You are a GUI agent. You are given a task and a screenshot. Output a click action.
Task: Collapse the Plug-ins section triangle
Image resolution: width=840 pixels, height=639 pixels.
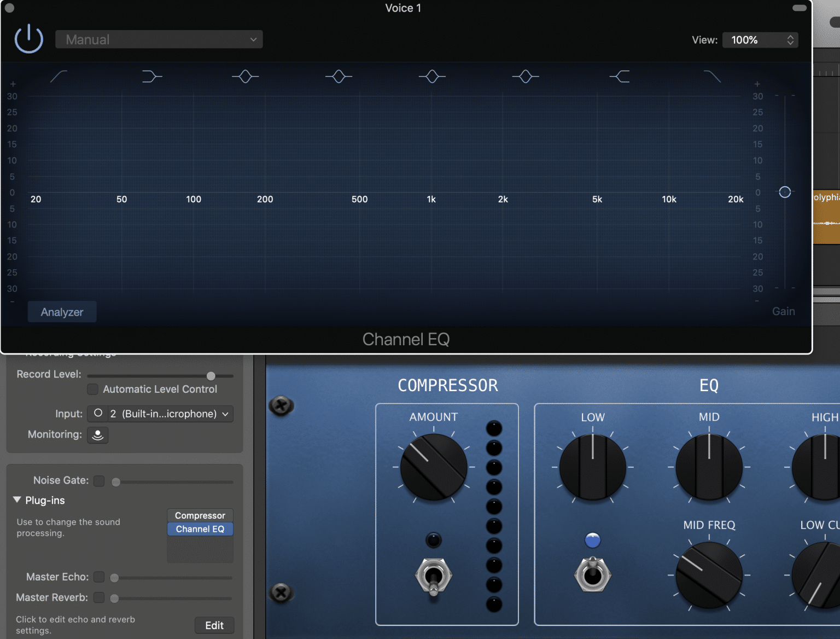pyautogui.click(x=17, y=499)
